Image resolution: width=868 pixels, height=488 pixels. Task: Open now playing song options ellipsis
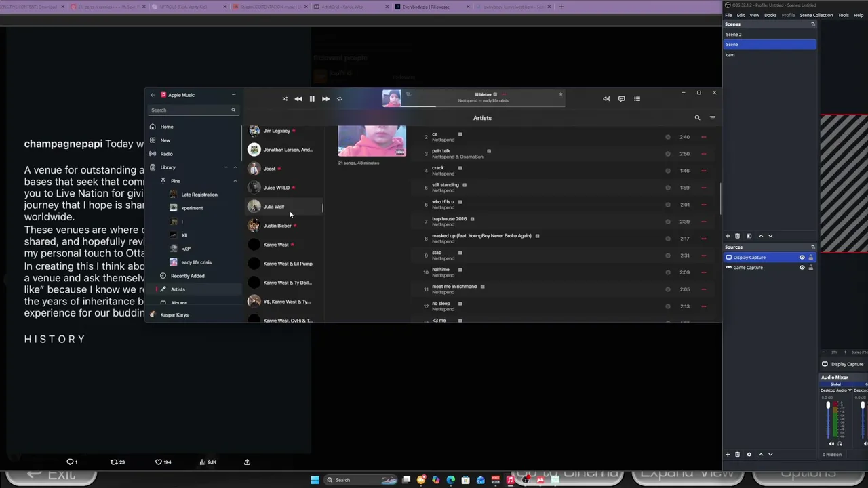(504, 94)
